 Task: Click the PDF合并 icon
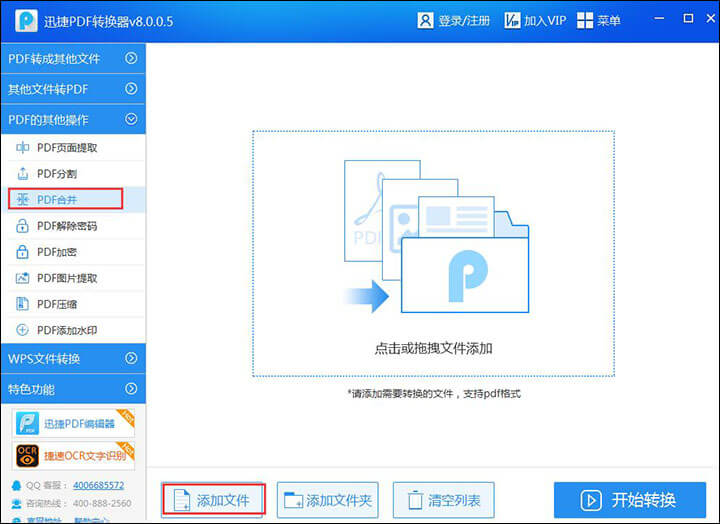[22, 199]
